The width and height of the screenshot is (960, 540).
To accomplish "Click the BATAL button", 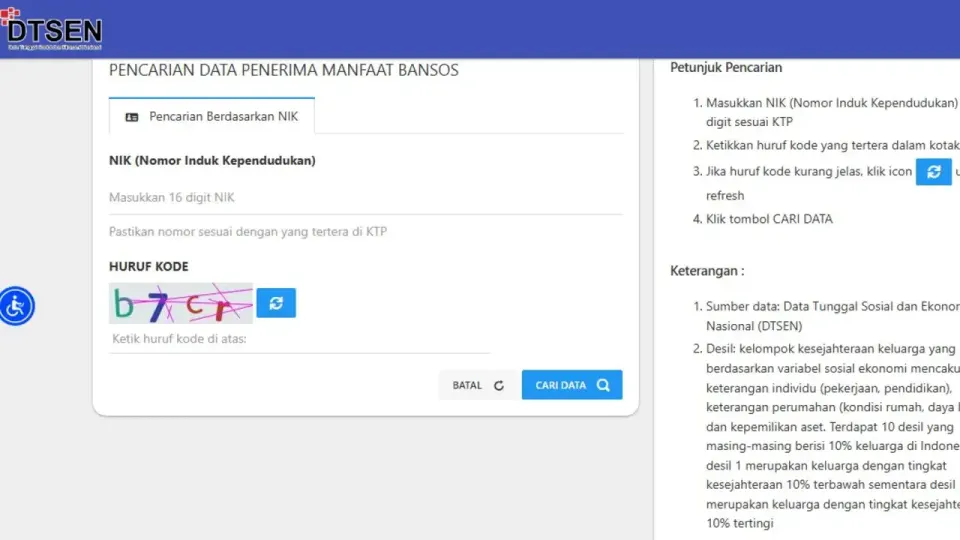I will pos(478,385).
